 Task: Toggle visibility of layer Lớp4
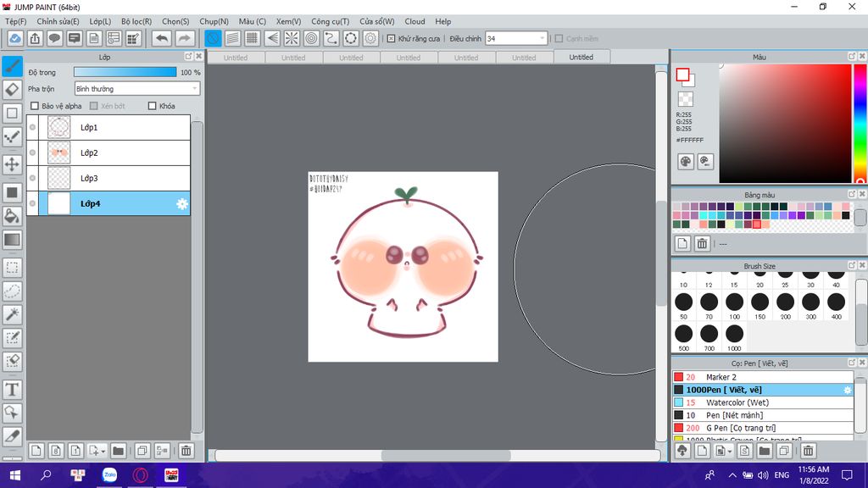[x=33, y=203]
